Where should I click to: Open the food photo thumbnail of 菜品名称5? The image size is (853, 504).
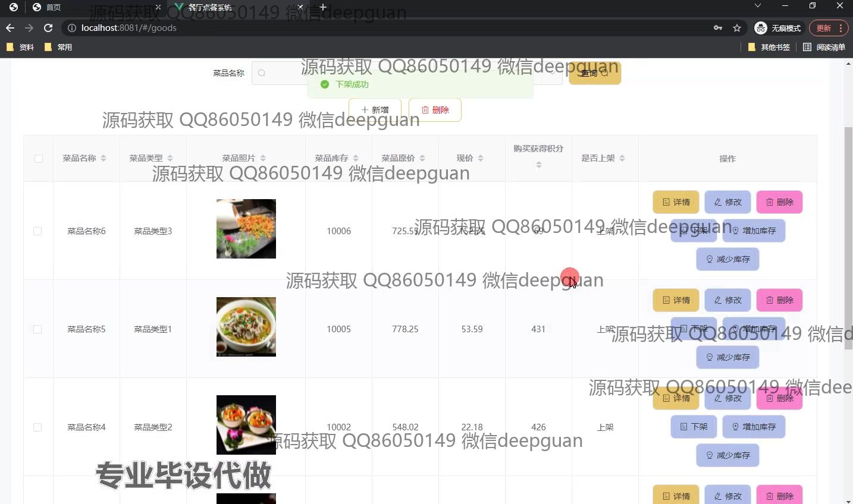point(246,327)
